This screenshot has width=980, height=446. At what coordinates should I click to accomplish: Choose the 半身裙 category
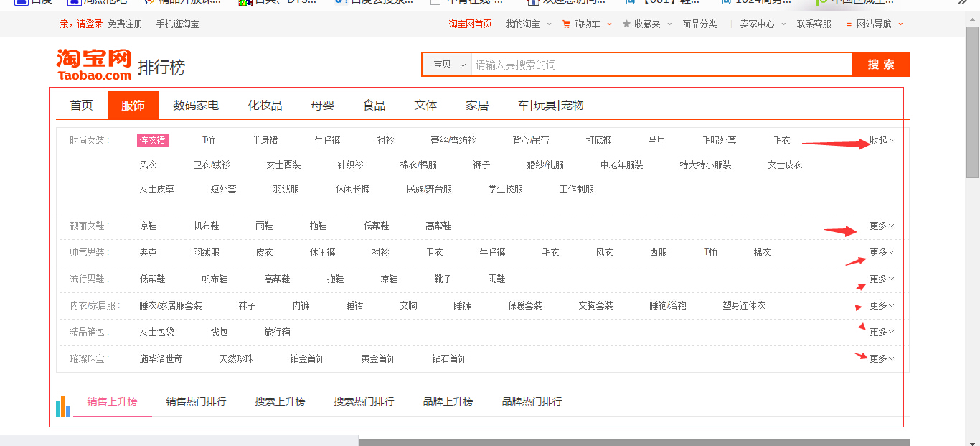265,140
